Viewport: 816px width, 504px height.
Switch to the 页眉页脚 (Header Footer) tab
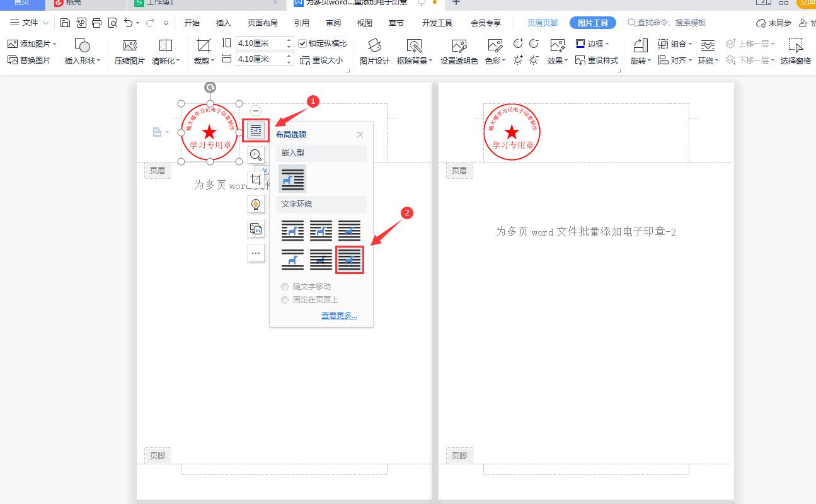point(543,23)
